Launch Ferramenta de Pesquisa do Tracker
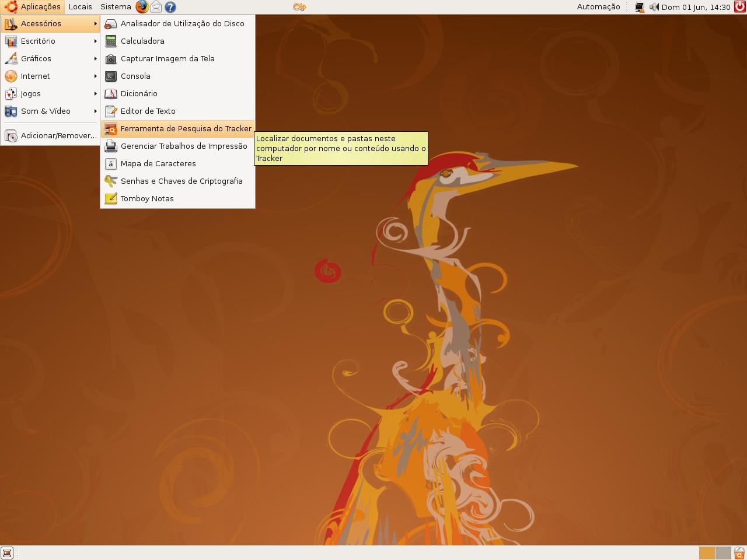 tap(177, 129)
